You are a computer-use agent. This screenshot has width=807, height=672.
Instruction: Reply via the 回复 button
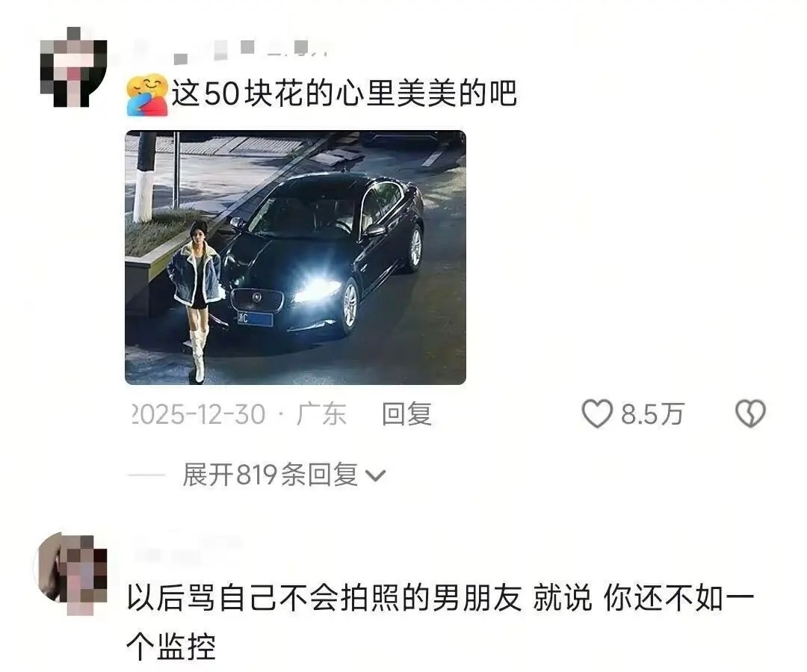(406, 414)
